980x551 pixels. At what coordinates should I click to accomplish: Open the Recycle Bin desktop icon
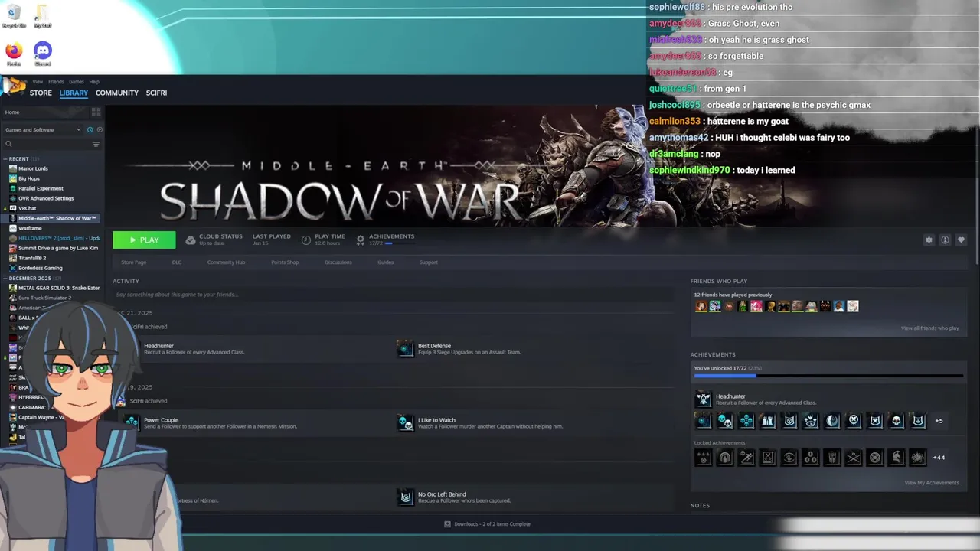tap(14, 16)
